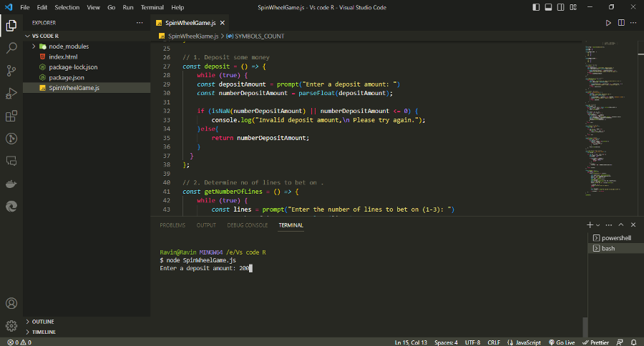The width and height of the screenshot is (644, 346).
Task: Click errors and warnings status item
Action: 19,342
